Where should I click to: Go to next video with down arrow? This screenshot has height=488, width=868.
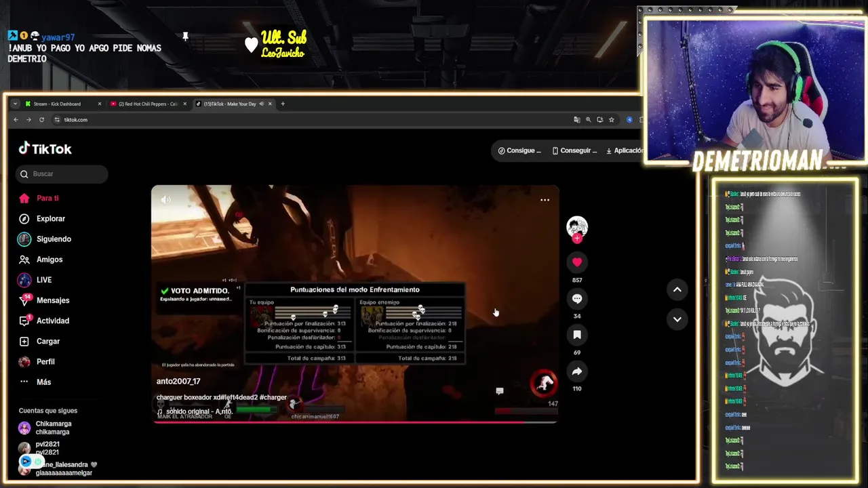pyautogui.click(x=677, y=319)
